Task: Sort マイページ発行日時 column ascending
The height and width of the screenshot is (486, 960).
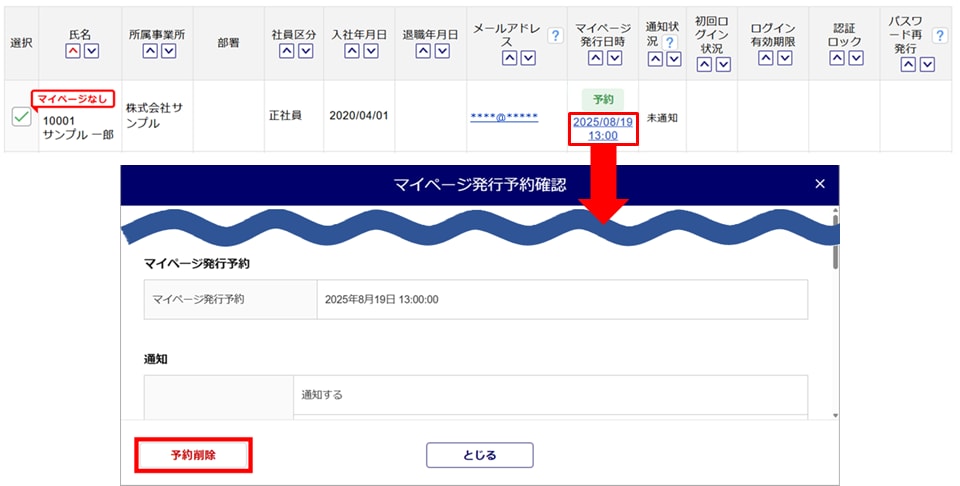Action: [x=593, y=58]
